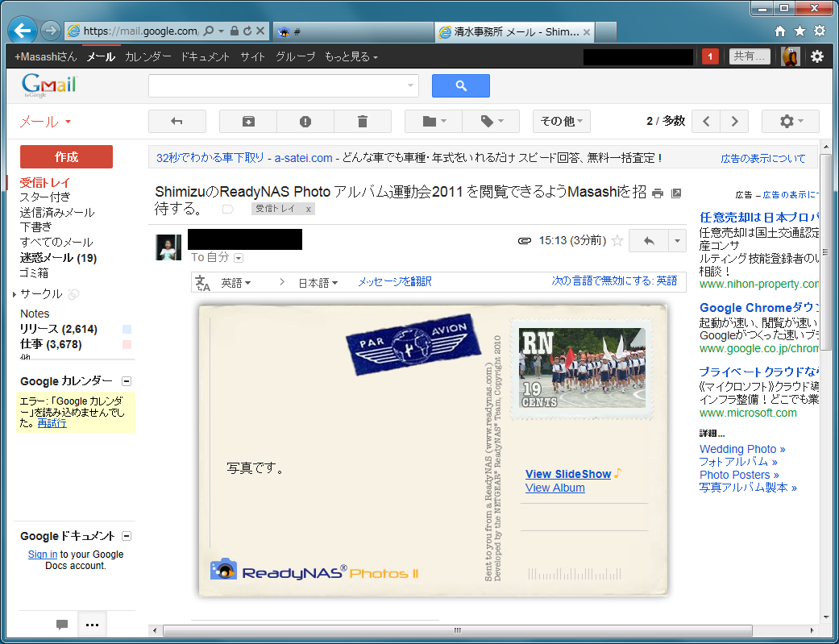Screen dimensions: 839x644
Task: Open the labels tag dropdown
Action: [x=492, y=122]
